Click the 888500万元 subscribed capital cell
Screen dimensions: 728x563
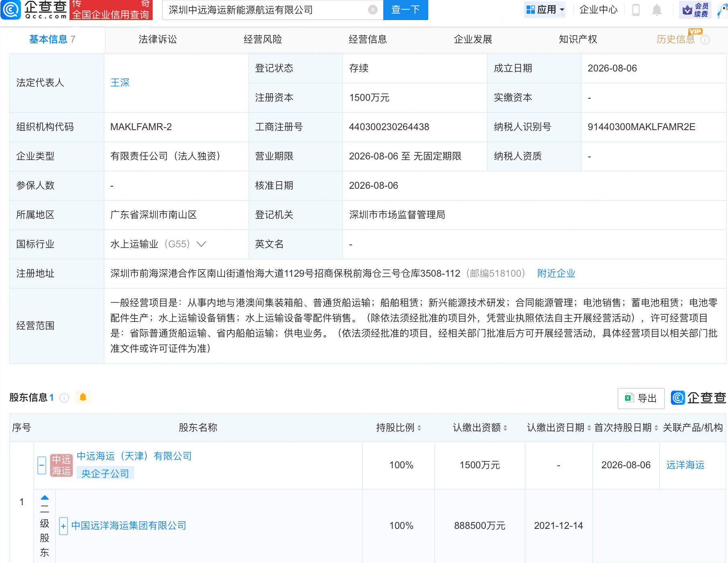tap(480, 526)
